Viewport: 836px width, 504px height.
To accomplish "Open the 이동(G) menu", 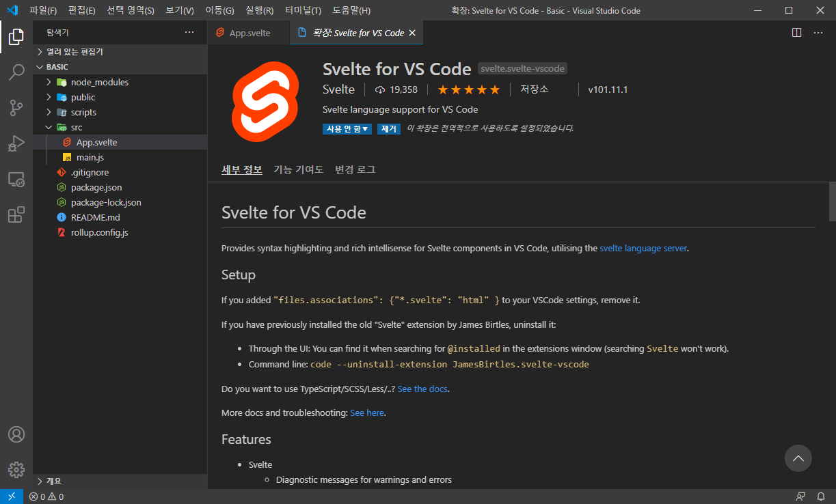I will click(219, 10).
